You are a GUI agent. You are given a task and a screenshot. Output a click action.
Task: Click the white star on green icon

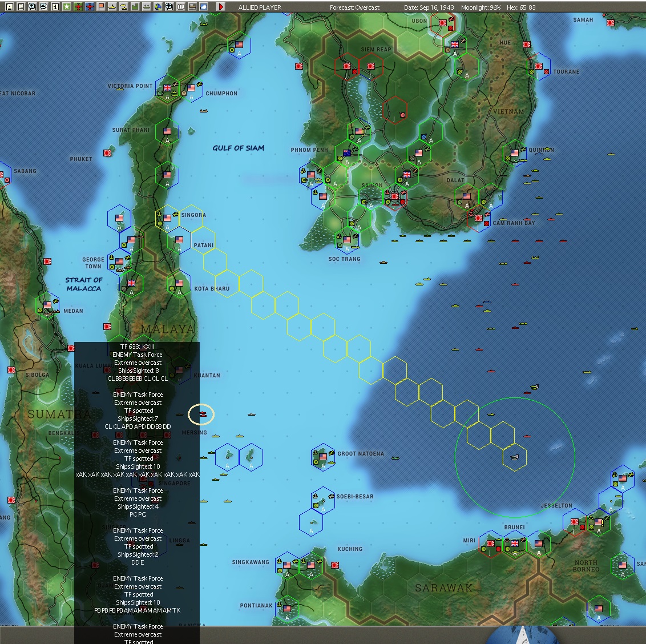coord(67,7)
